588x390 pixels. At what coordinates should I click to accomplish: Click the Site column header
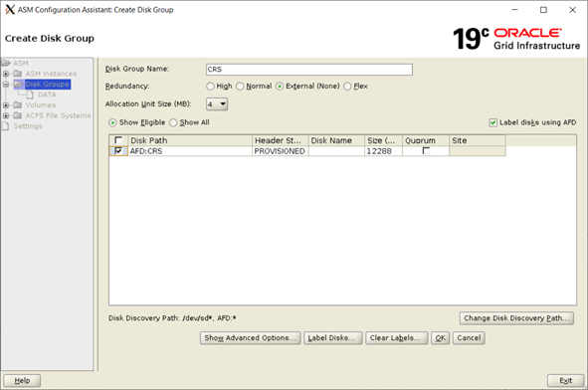(478, 140)
